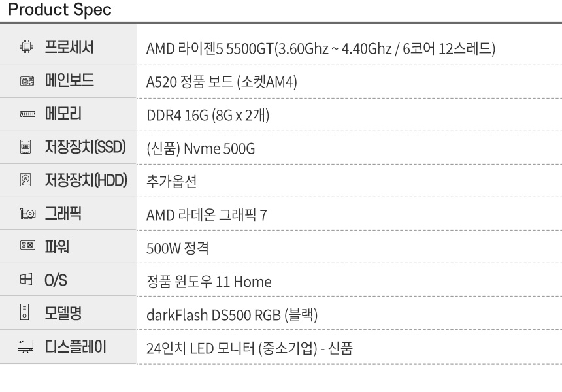Click the mainboard icon

27,82
